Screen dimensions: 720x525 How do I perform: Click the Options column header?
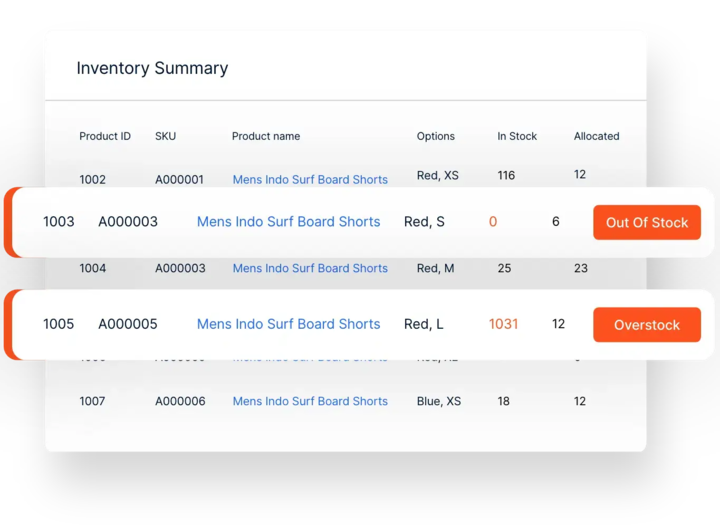[436, 136]
